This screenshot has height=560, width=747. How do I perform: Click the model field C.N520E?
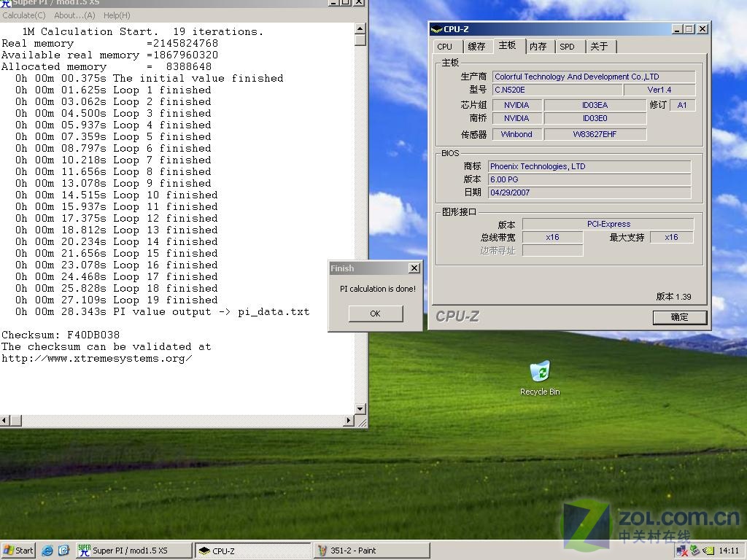tap(557, 90)
